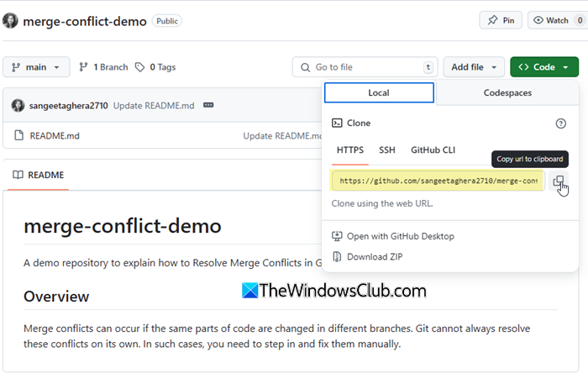Click the Overview heading in README
Viewport: 588px width, 384px height.
pyautogui.click(x=56, y=297)
